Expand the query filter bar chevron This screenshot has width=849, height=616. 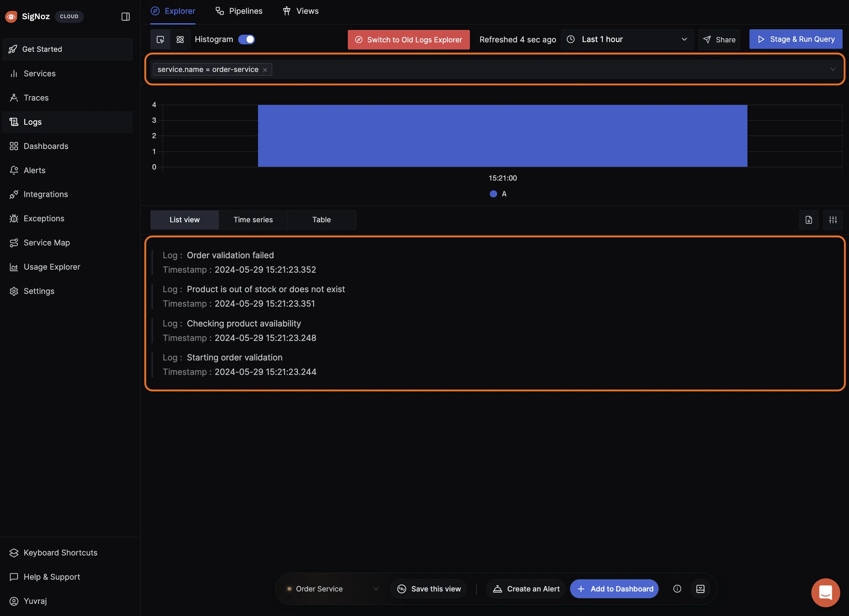(x=833, y=69)
